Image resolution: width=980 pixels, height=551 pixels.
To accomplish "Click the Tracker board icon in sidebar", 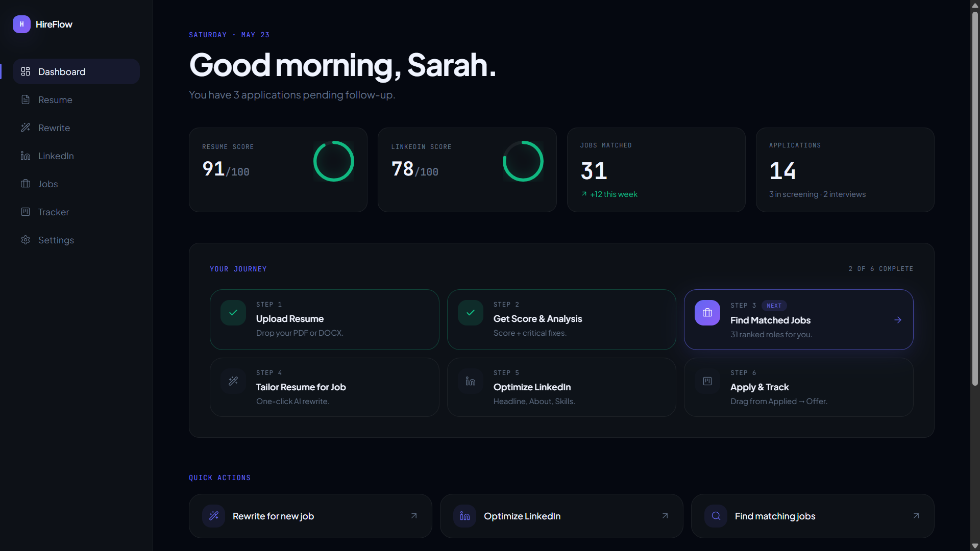I will (26, 212).
